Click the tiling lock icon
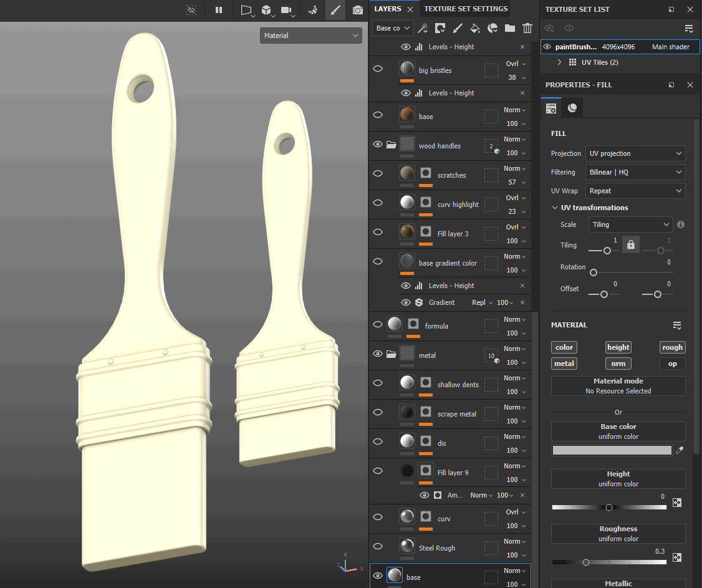The image size is (702, 588). click(631, 245)
